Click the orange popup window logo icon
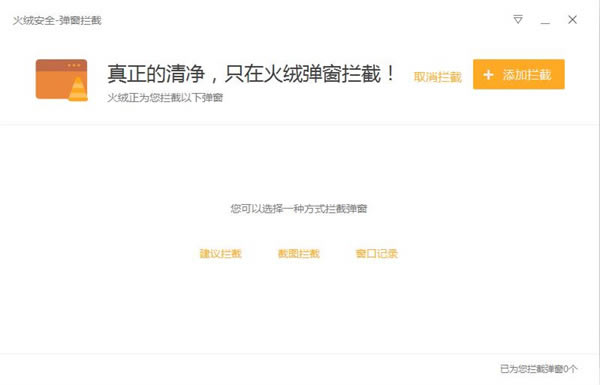This screenshot has height=385, width=600. pos(62,80)
